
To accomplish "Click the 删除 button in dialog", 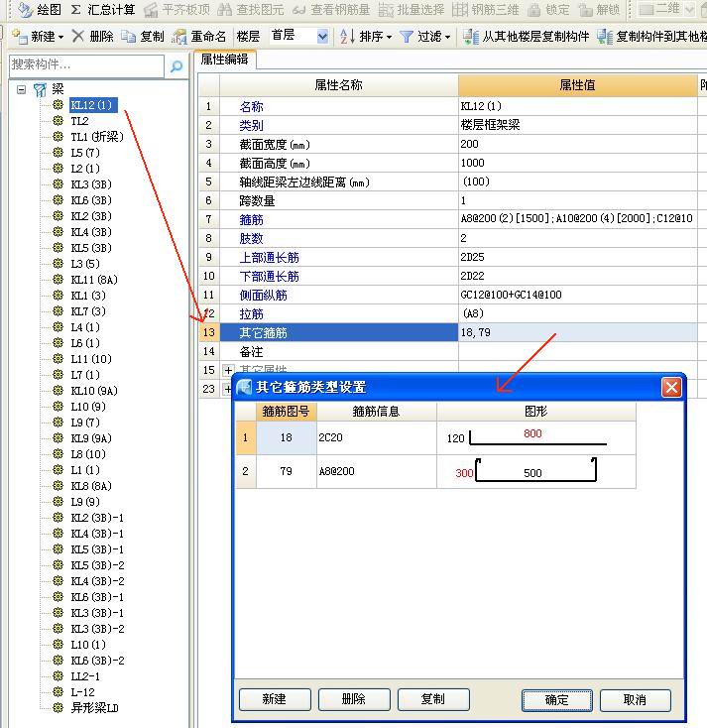I will [x=354, y=699].
